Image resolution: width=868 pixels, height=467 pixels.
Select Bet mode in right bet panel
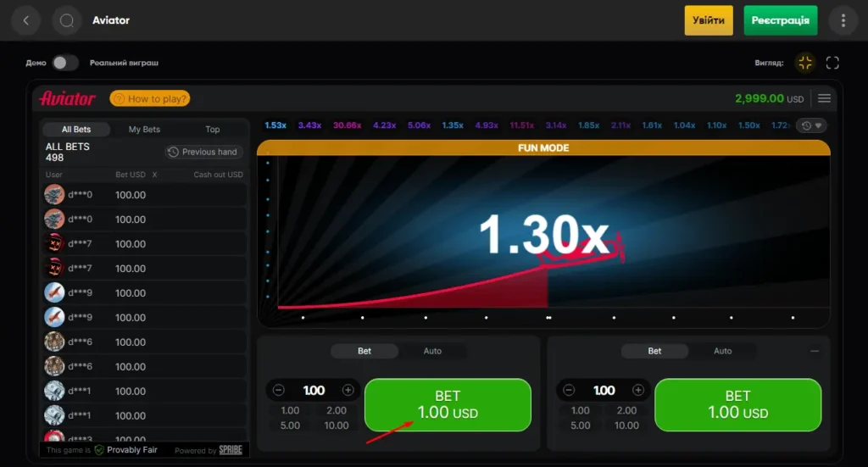[x=654, y=351]
